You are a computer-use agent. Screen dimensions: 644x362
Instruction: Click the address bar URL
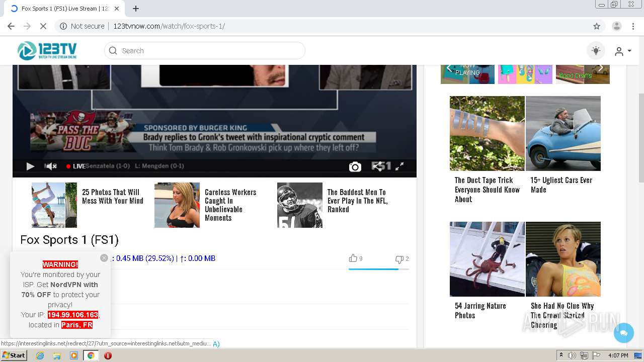[169, 26]
